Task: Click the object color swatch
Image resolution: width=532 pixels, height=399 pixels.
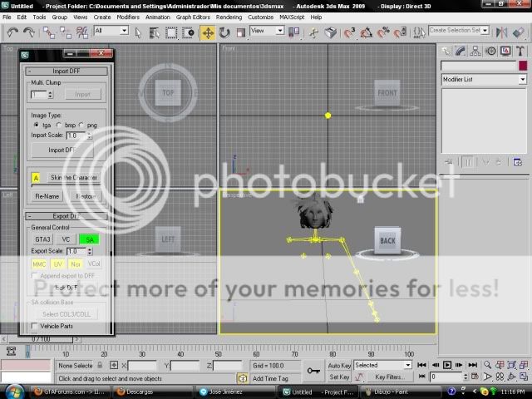Action: click(522, 66)
